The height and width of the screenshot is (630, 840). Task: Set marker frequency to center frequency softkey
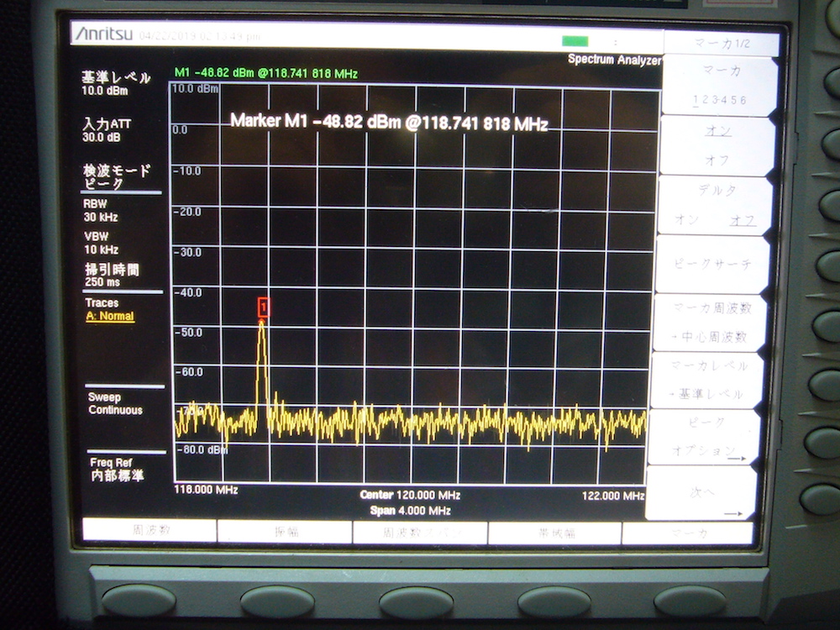point(713,323)
